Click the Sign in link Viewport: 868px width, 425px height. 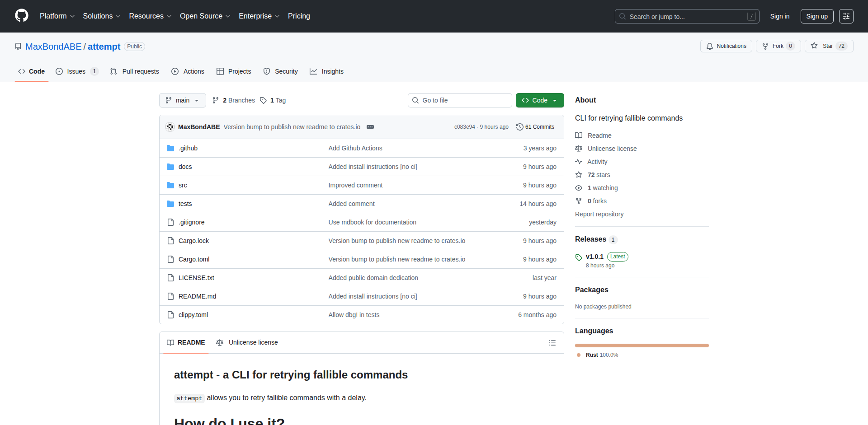[780, 16]
